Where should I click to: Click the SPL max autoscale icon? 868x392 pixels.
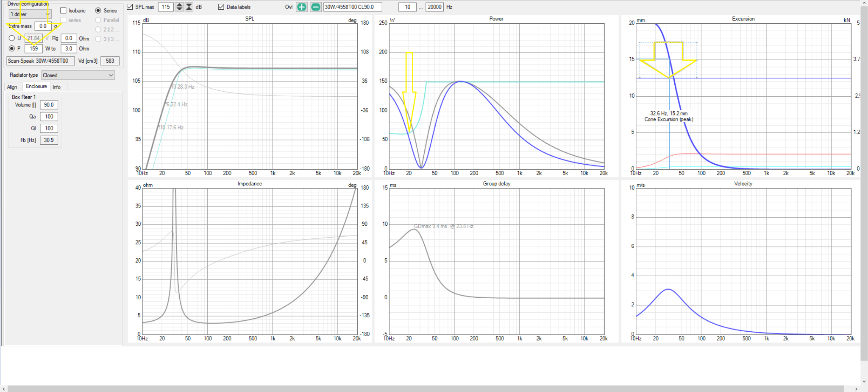click(189, 7)
